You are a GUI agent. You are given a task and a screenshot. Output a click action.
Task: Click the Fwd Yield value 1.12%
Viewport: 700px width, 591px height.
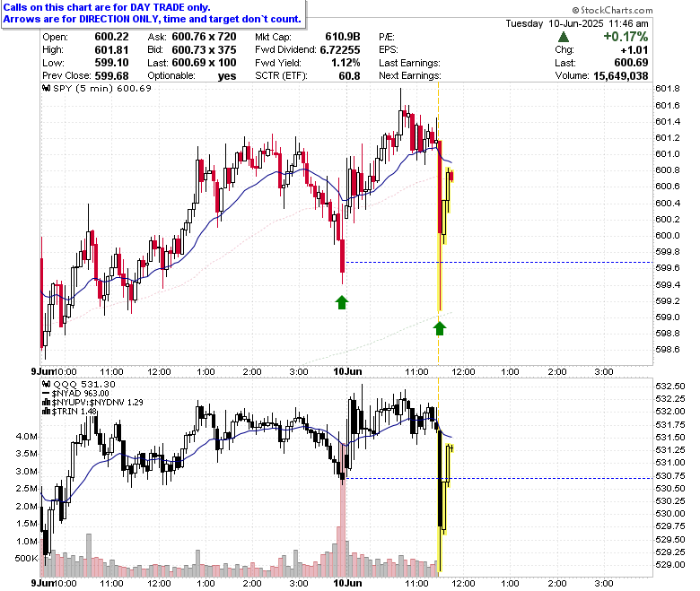[346, 63]
